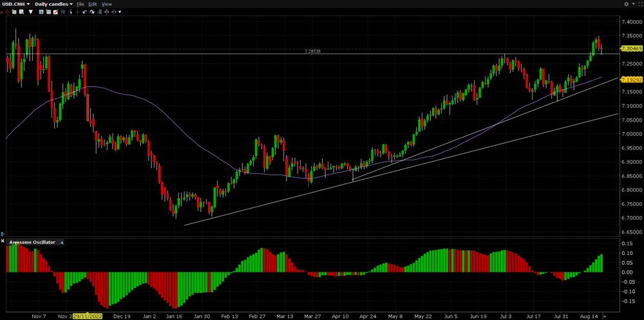Click the red dotted crosshair toolbar icon

(7, 12)
